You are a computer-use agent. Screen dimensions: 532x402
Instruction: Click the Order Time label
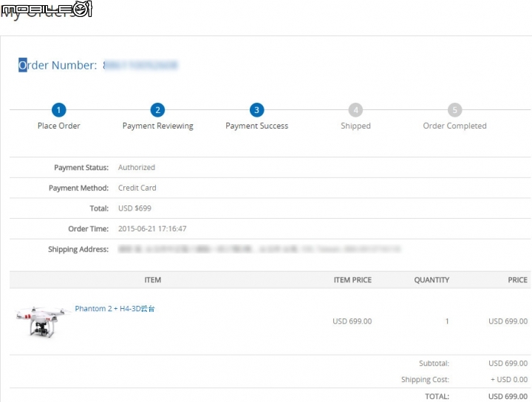click(x=88, y=228)
